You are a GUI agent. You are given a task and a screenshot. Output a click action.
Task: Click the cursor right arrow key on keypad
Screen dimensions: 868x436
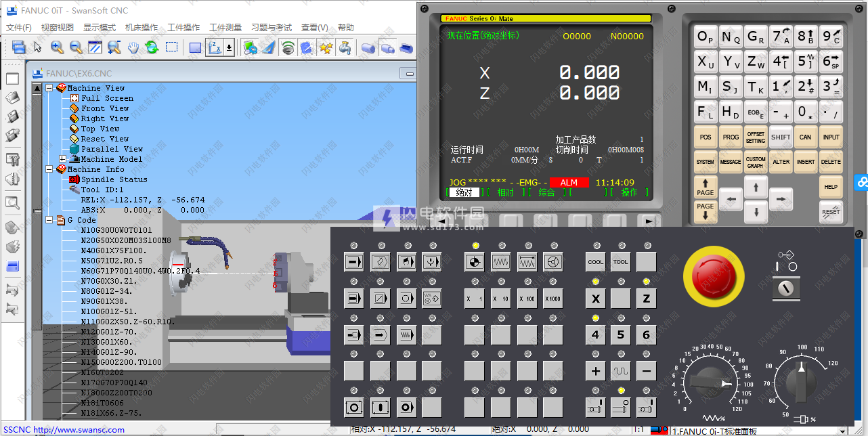click(x=781, y=199)
